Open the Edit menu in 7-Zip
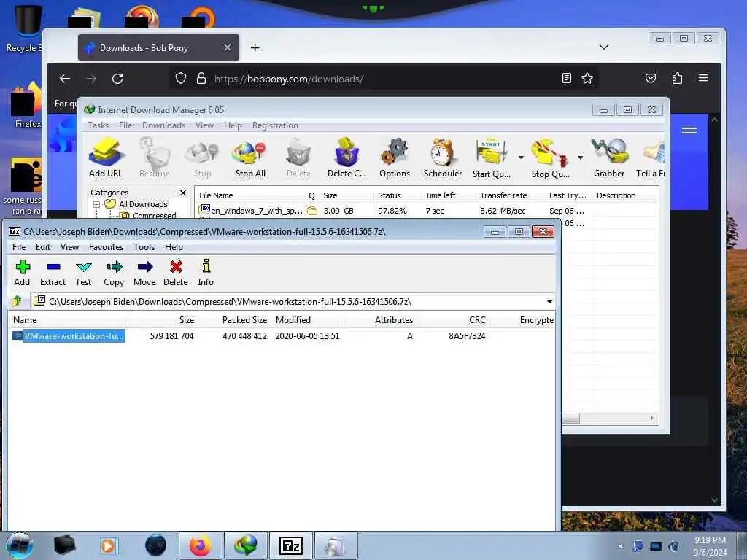The image size is (747, 560). 43,246
